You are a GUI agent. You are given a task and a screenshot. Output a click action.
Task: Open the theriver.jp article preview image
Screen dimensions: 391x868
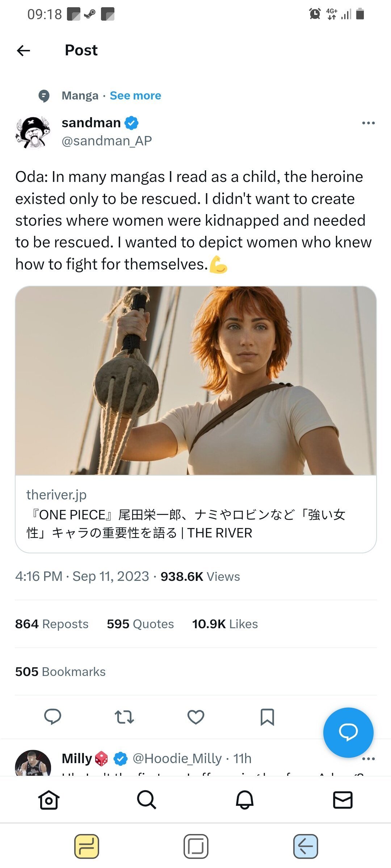(195, 380)
